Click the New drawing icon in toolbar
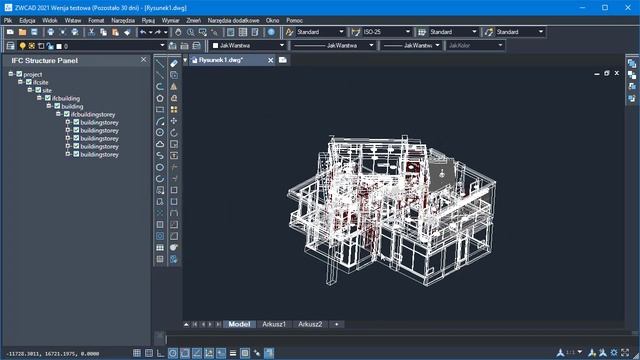This screenshot has height=360, width=640. 10,32
